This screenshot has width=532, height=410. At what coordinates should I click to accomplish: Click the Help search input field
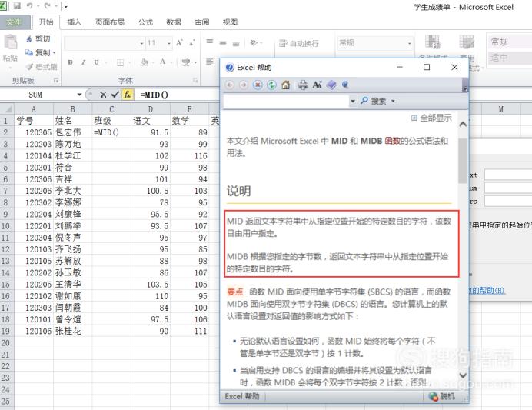coord(286,101)
